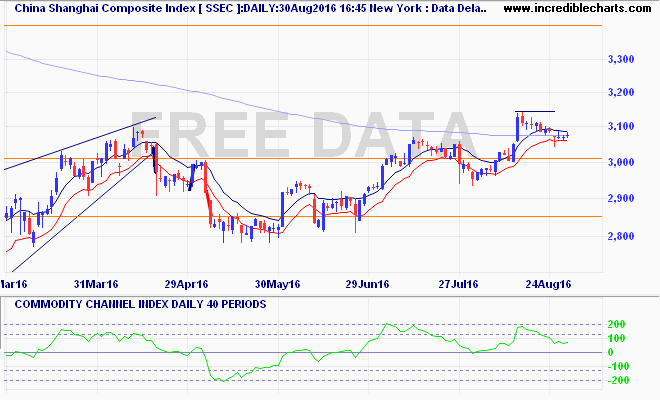660x400 pixels.
Task: Select the 3,000 price axis label
Action: pyautogui.click(x=621, y=162)
